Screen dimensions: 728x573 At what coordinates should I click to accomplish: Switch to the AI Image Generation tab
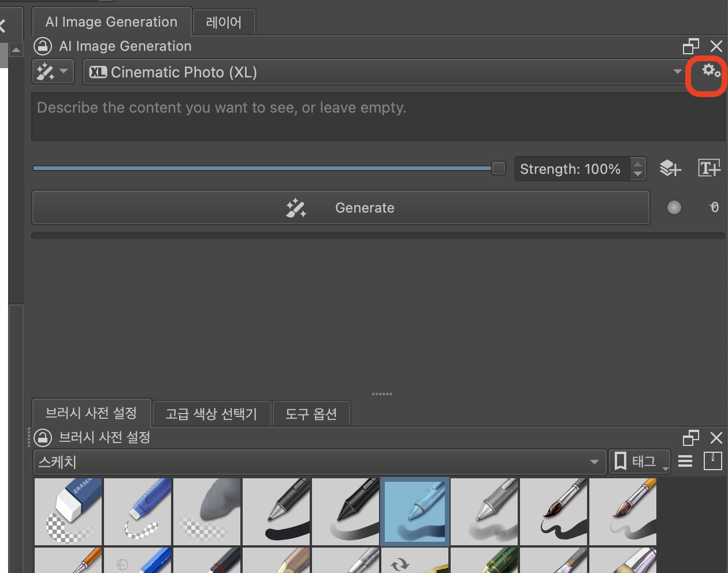(x=112, y=22)
